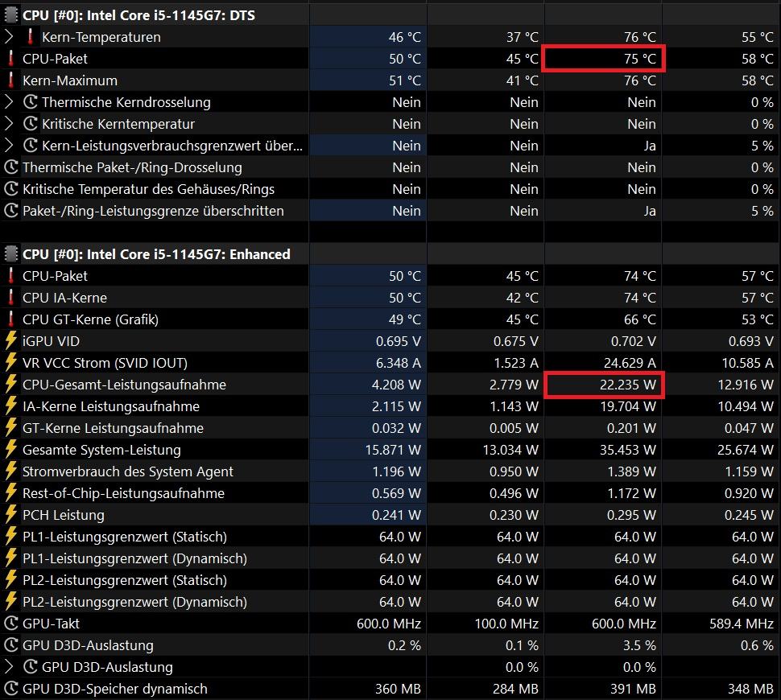
Task: Click PL1-Leistungsgrenzwert (Statisch) current 64.0 W
Action: [x=400, y=537]
